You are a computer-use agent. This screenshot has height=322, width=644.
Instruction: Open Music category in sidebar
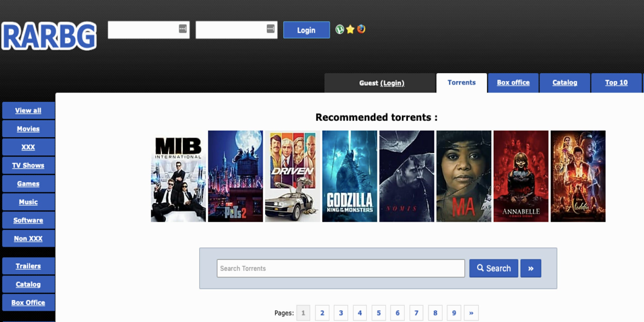point(28,202)
